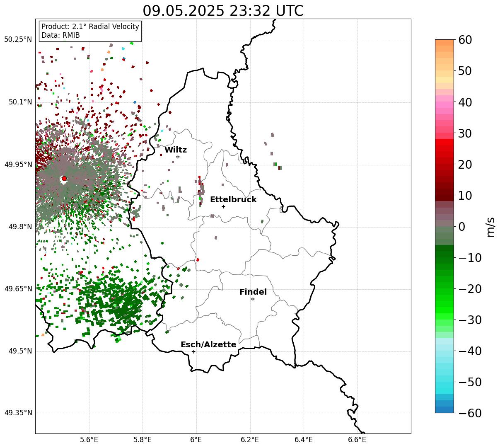500x448 pixels.
Task: Click the Ettelbruck city label
Action: (x=233, y=200)
